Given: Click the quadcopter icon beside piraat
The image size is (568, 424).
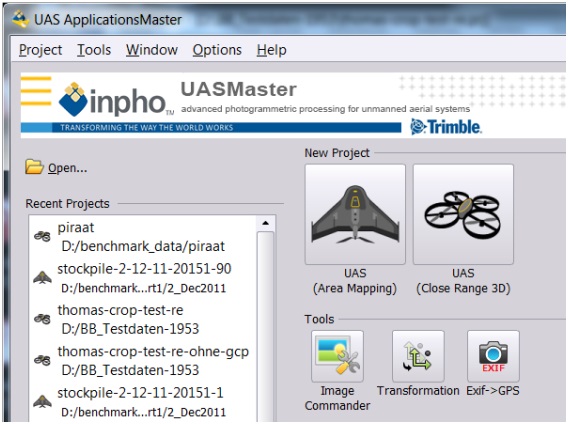Looking at the screenshot, I should (x=42, y=236).
